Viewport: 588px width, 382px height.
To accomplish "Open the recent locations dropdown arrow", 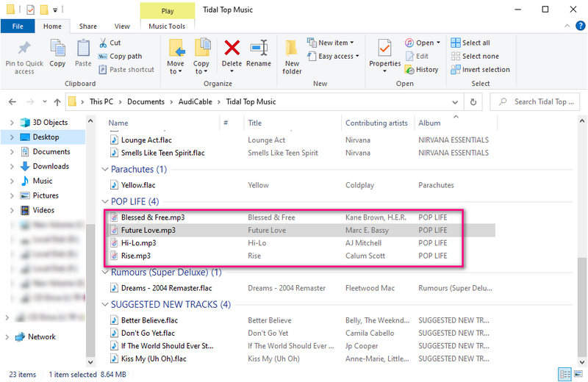I will point(44,101).
